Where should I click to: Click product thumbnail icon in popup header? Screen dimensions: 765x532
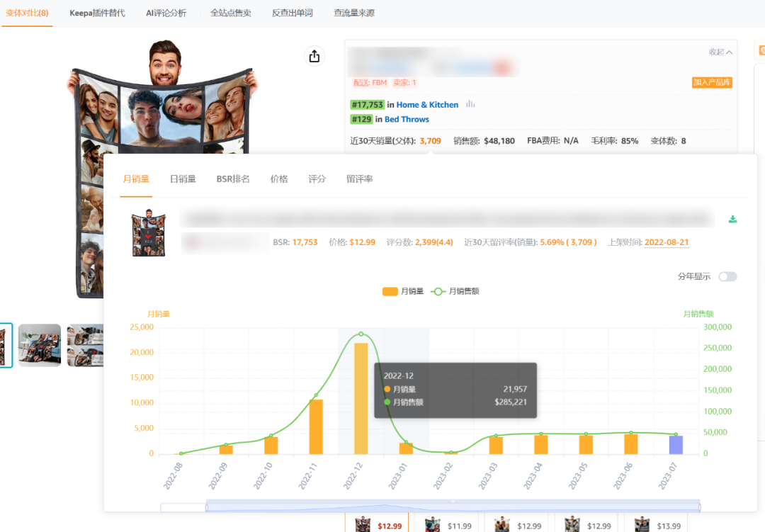point(149,233)
